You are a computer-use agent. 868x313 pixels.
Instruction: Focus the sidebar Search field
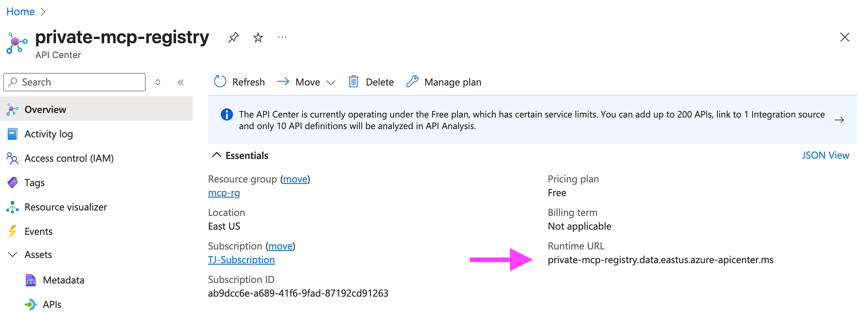(74, 82)
